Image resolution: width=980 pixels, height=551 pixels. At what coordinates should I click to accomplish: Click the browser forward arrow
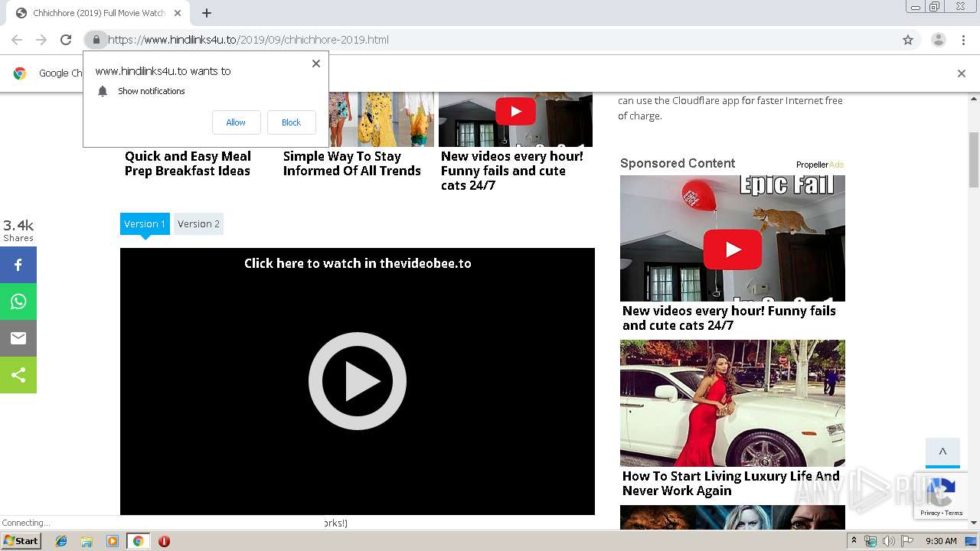41,40
